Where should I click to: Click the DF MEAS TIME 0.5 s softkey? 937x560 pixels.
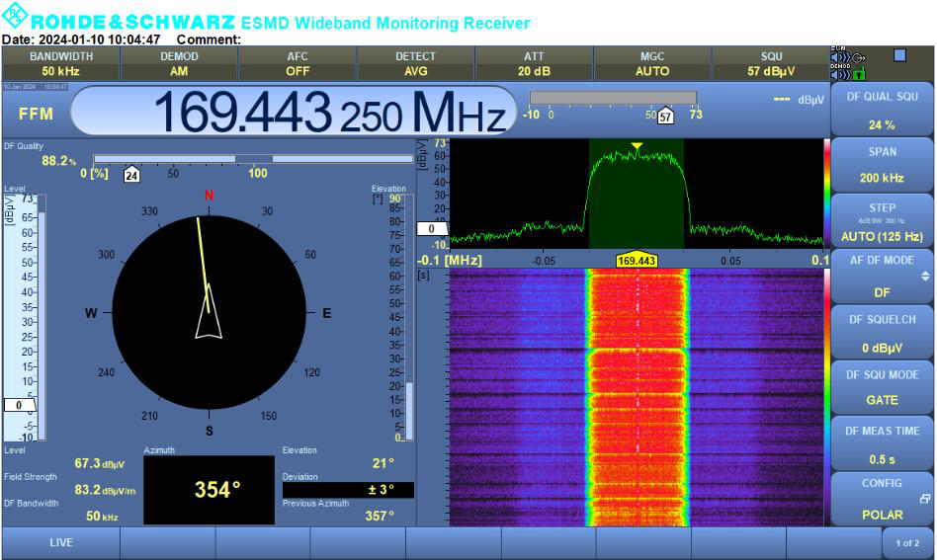click(882, 444)
